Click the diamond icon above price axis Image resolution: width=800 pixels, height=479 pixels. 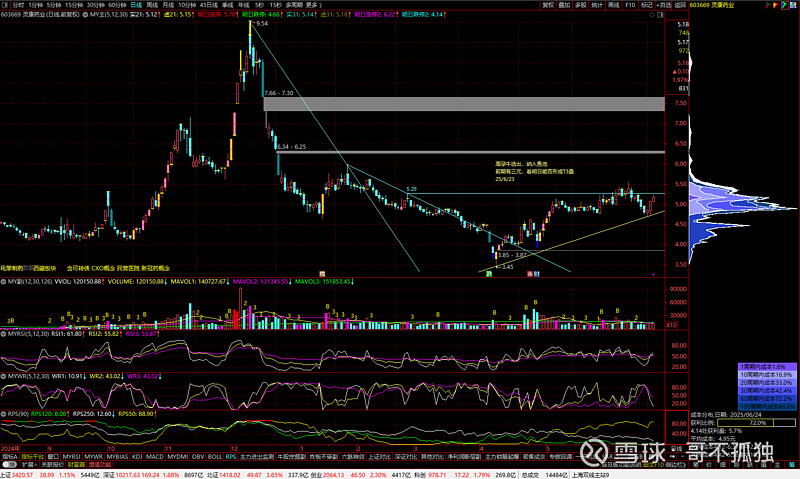pos(652,15)
